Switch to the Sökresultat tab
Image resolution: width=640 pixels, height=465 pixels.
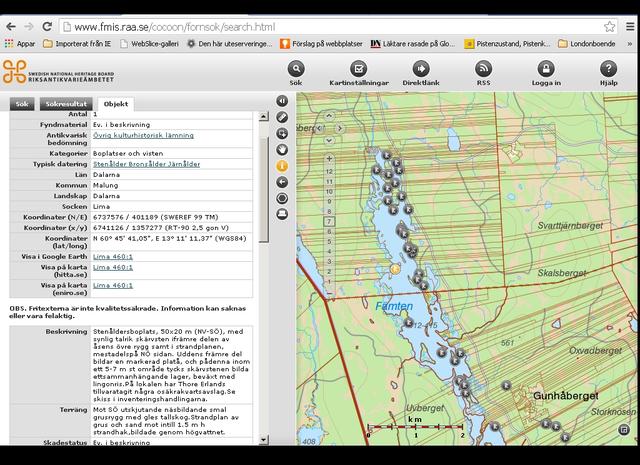[x=65, y=104]
